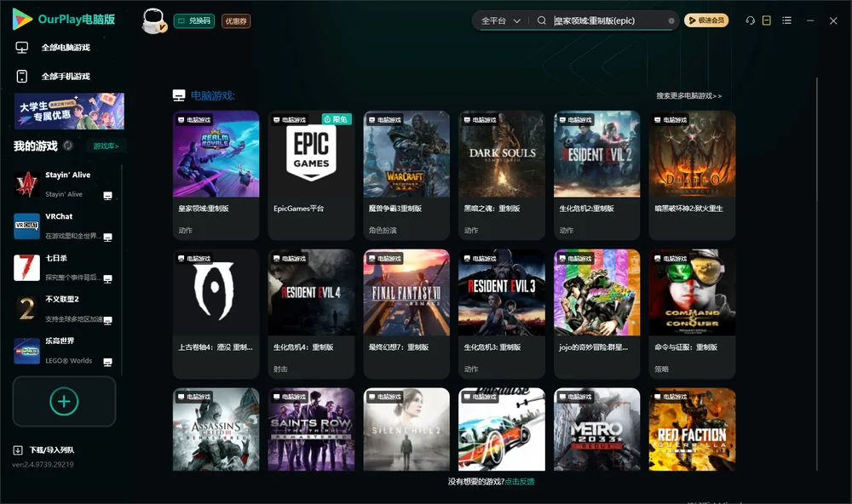Open the Metro 2033 Redux card
The width and height of the screenshot is (852, 504).
point(596,429)
